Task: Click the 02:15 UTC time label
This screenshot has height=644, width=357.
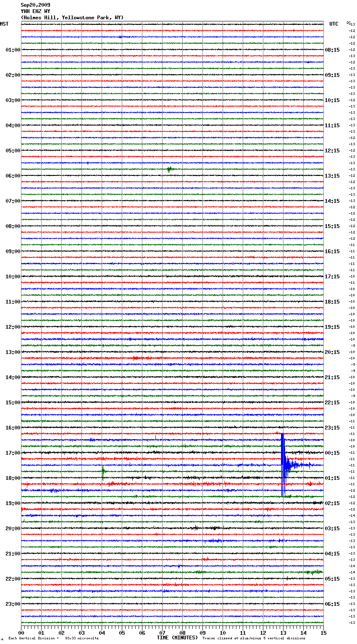Action: pyautogui.click(x=332, y=503)
